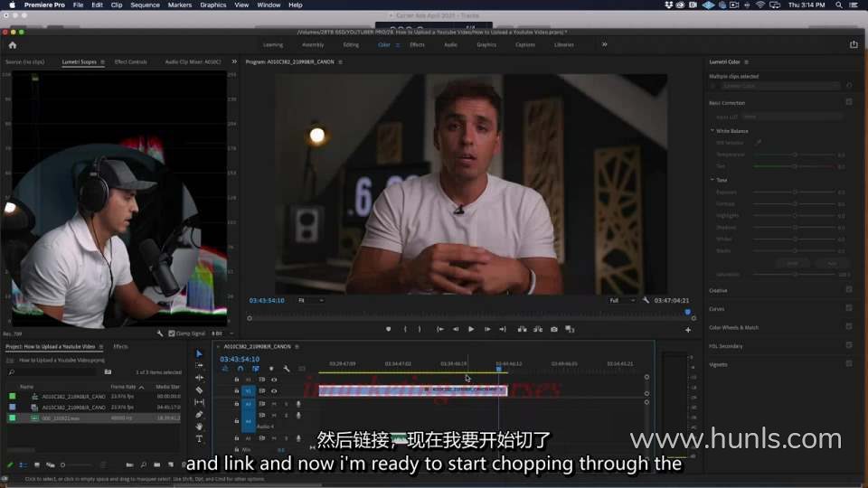Toggle V2 track output eye

click(x=274, y=380)
